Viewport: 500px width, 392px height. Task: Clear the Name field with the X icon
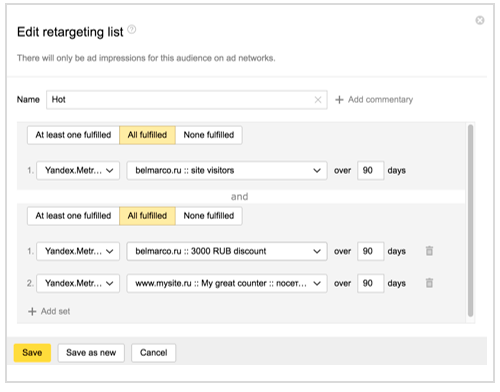coord(318,100)
